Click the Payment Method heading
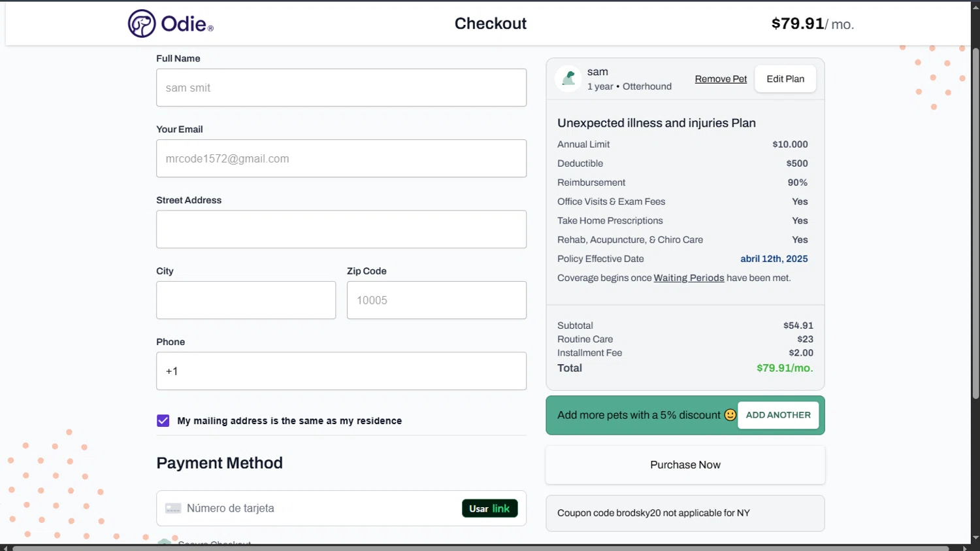The image size is (980, 551). (x=220, y=463)
